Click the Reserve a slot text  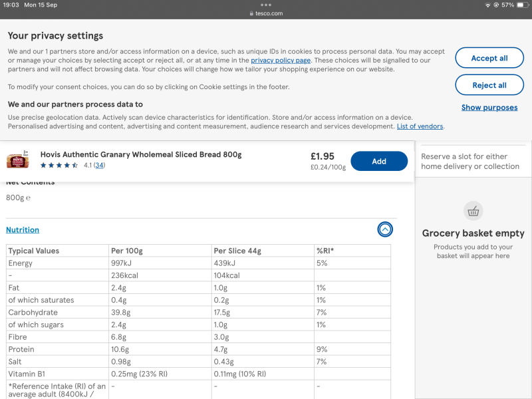[x=470, y=162]
